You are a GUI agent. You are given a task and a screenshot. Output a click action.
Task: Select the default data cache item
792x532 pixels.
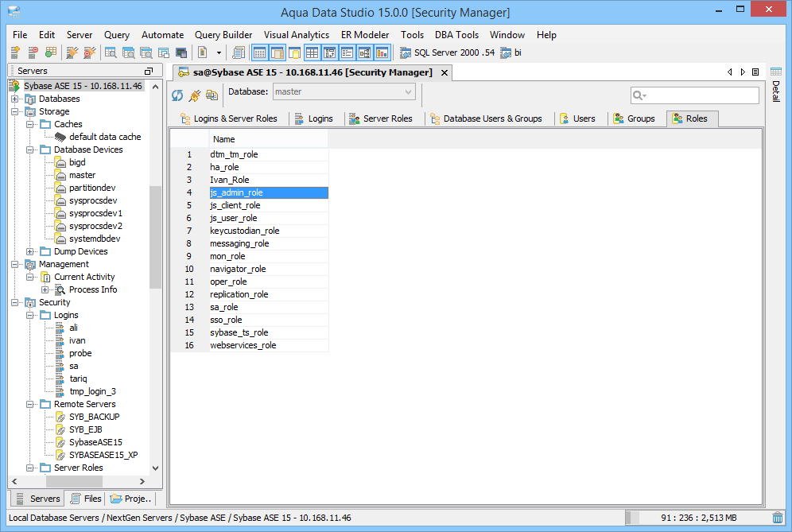pos(104,137)
